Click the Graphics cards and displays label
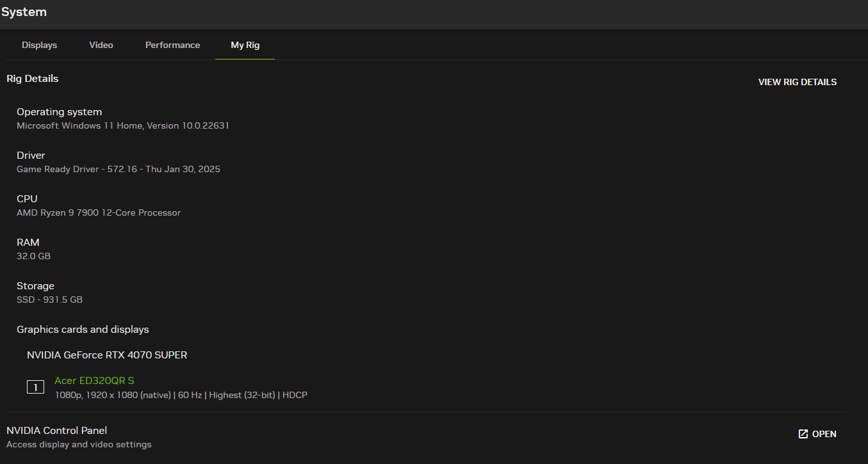The image size is (868, 464). tap(83, 330)
